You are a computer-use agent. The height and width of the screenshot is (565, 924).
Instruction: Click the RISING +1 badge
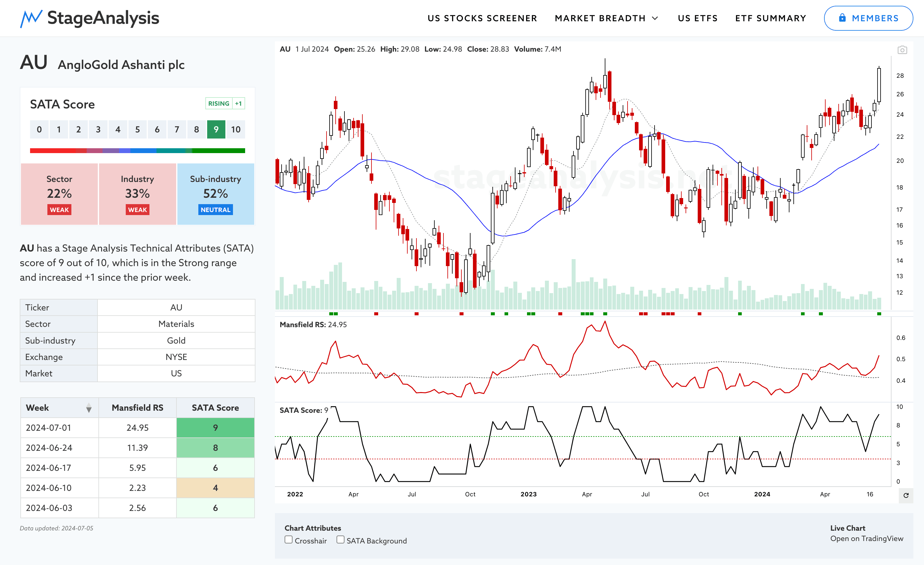pos(225,104)
